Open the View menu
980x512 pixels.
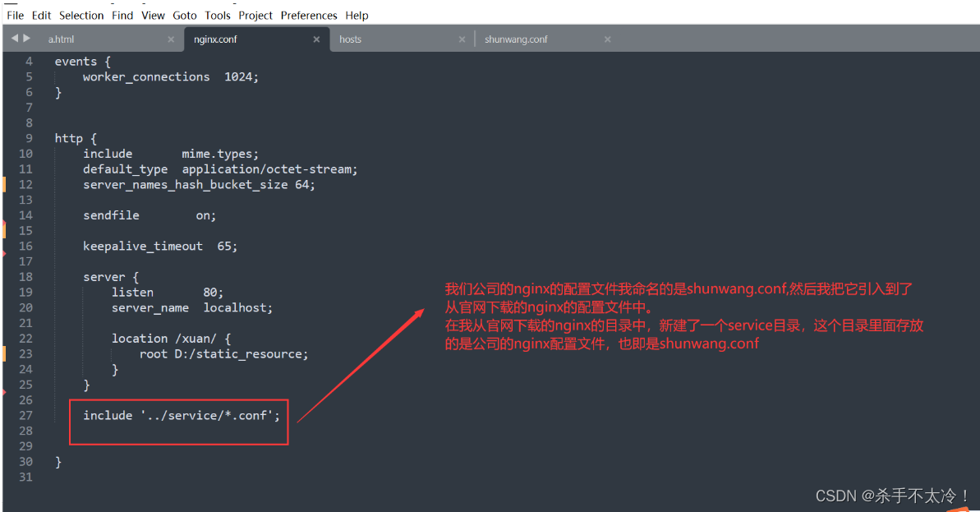click(153, 15)
